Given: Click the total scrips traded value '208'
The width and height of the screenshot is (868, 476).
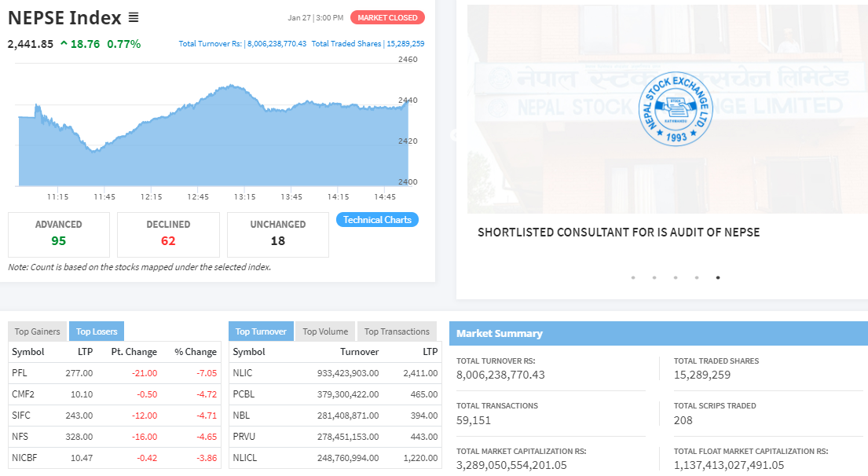Looking at the screenshot, I should point(683,421).
